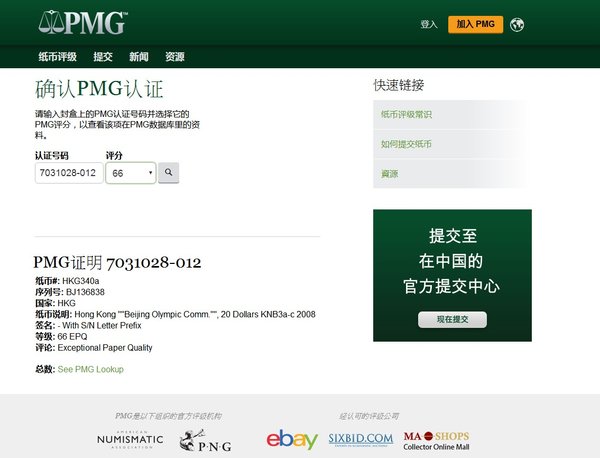Click the 现在提交 button
The height and width of the screenshot is (458, 600).
[452, 319]
